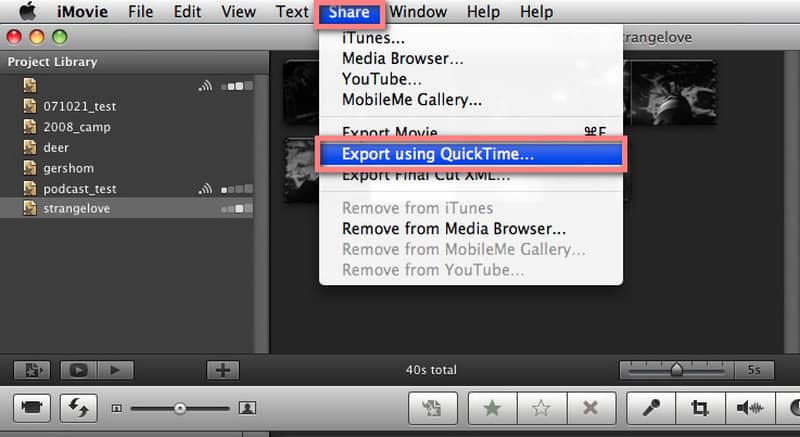Click the 5s thumbnail duration label

pos(754,370)
